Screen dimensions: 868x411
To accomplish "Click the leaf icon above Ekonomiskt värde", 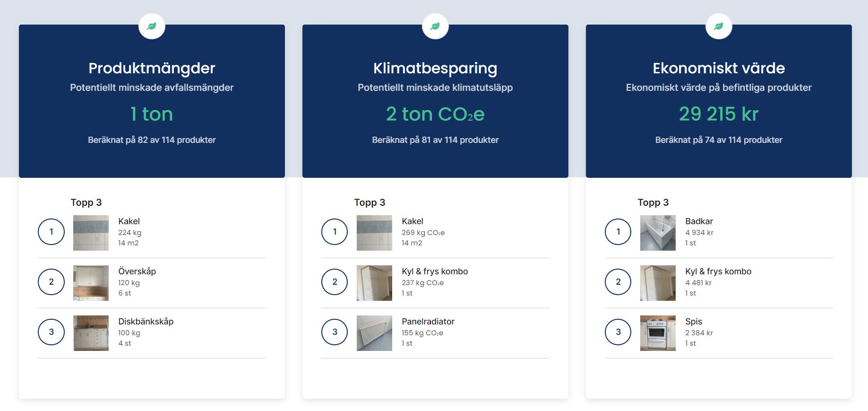I will click(x=719, y=26).
